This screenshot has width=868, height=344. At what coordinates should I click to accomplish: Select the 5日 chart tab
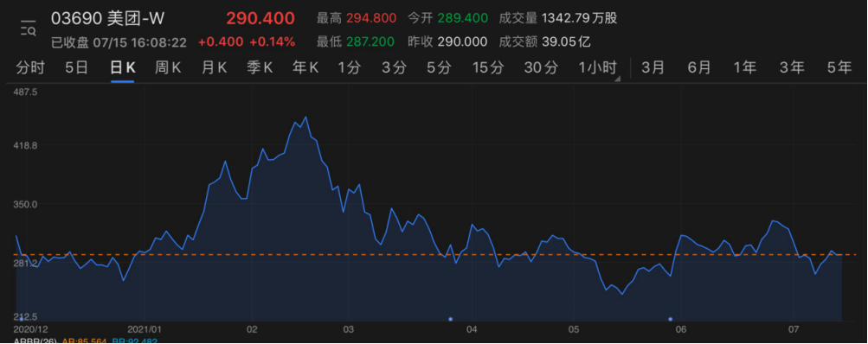pyautogui.click(x=76, y=68)
